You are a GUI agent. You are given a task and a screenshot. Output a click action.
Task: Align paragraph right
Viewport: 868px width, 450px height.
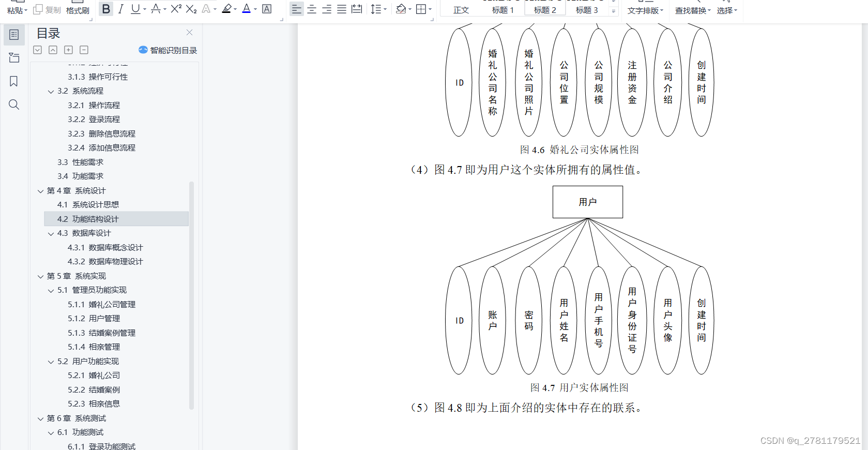[x=327, y=9]
